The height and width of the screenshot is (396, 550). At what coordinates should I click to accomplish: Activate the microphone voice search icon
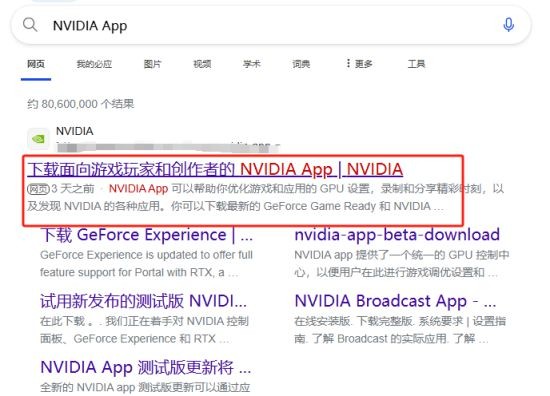click(x=508, y=25)
